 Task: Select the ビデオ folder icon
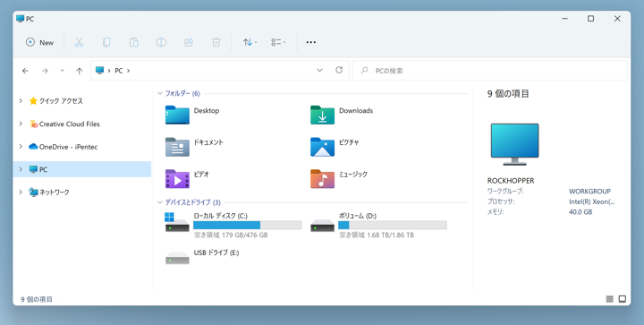(x=177, y=179)
